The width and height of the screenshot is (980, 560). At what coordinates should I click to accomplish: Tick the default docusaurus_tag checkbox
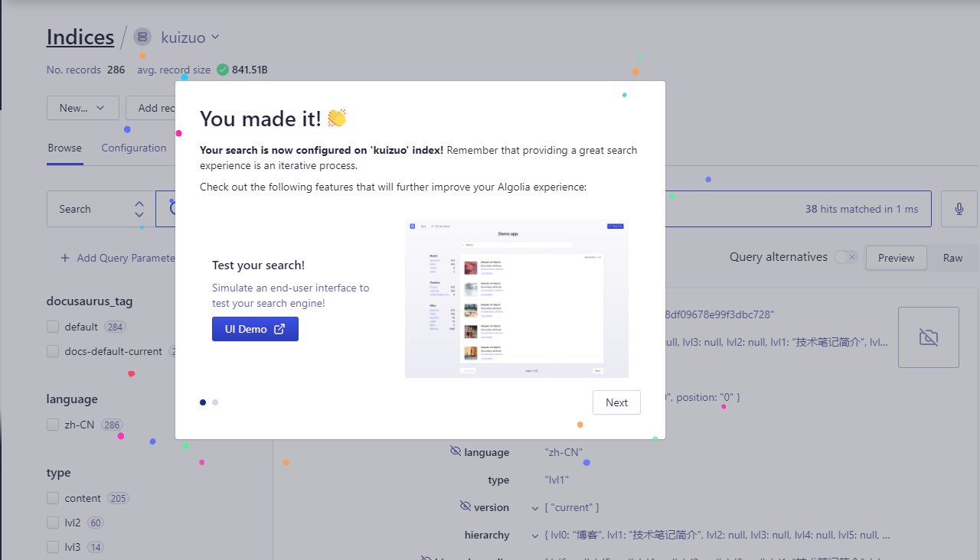[53, 327]
